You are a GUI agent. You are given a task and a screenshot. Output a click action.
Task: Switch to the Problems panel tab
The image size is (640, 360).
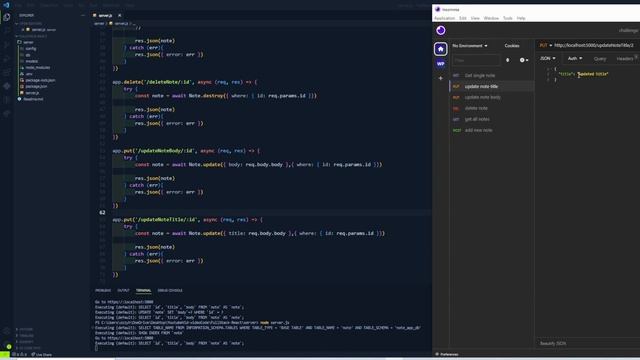(103, 290)
